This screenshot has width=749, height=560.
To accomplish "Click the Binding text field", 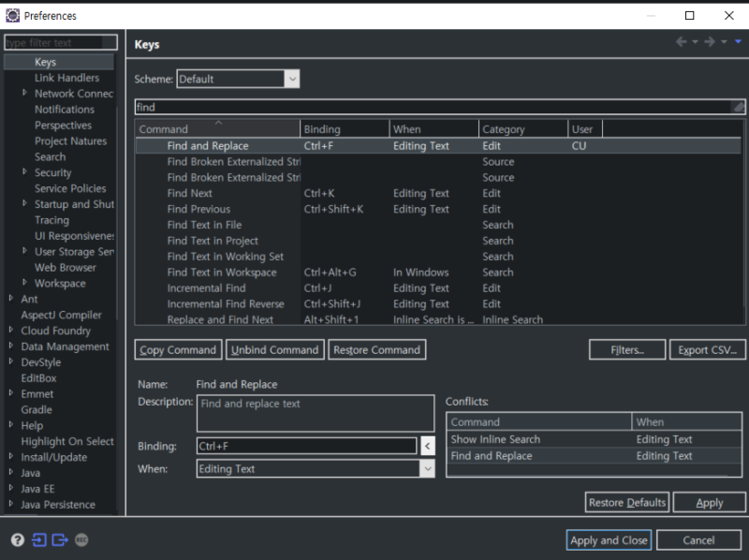I will pos(306,447).
